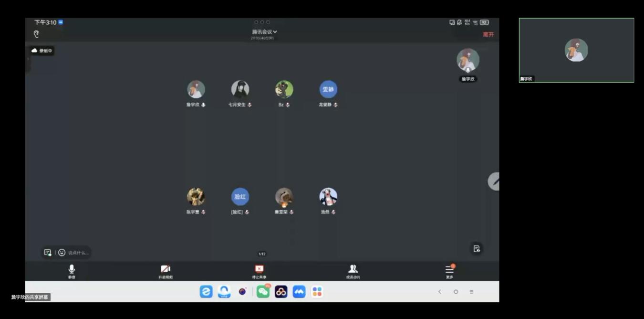The width and height of the screenshot is (644, 319).
Task: Launch the blue e browser in dock
Action: coord(206,291)
